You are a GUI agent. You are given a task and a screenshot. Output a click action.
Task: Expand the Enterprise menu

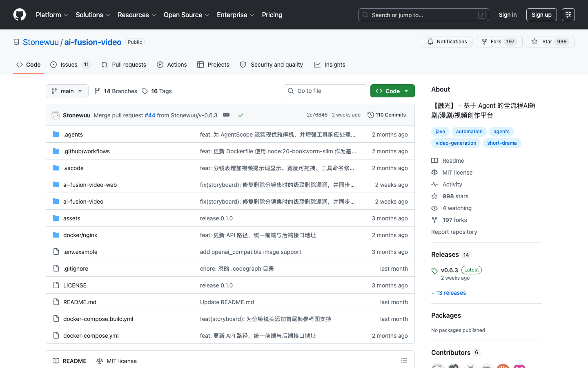point(236,15)
